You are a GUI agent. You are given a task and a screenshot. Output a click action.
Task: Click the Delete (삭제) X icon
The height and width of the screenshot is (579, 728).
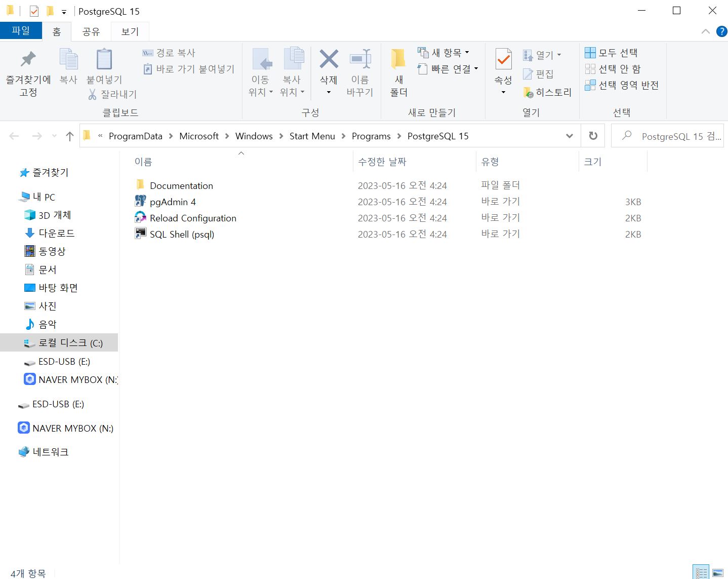point(329,59)
